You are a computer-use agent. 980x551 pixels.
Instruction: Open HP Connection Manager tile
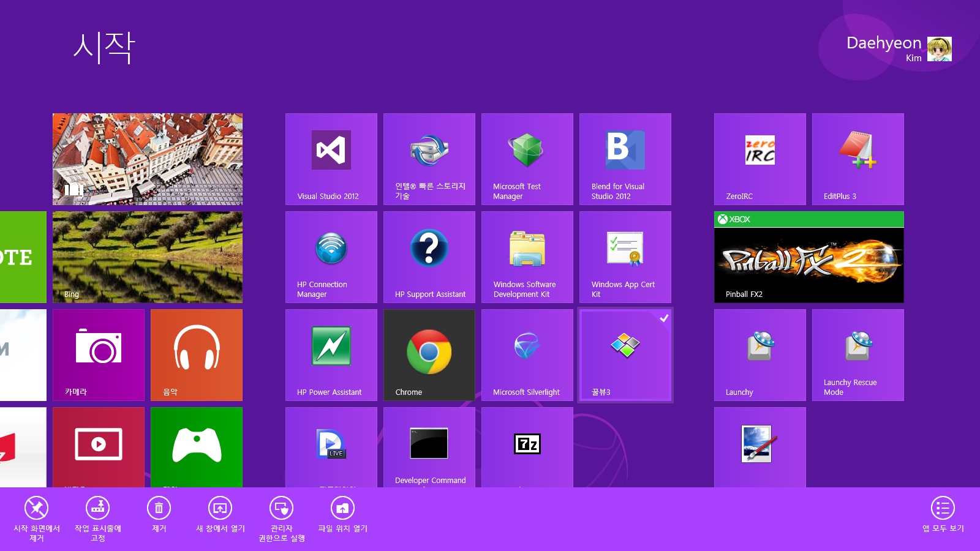tap(331, 257)
